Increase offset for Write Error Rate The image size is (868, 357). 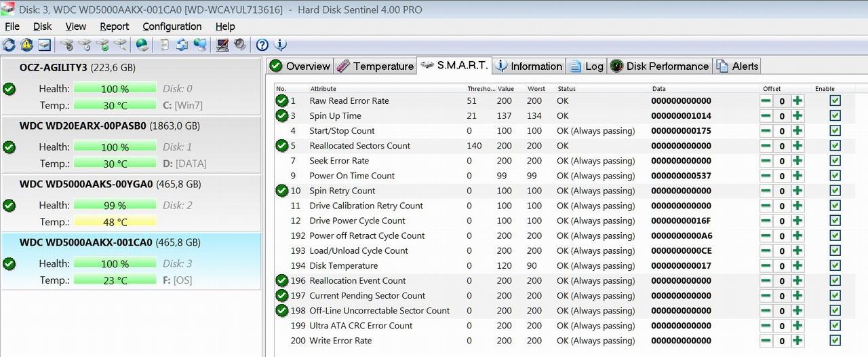point(797,341)
